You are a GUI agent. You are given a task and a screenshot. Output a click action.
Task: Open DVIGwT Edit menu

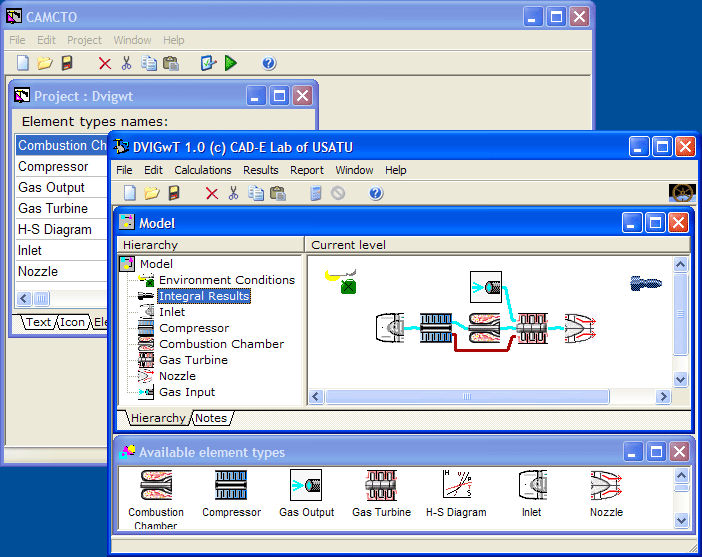click(x=153, y=170)
